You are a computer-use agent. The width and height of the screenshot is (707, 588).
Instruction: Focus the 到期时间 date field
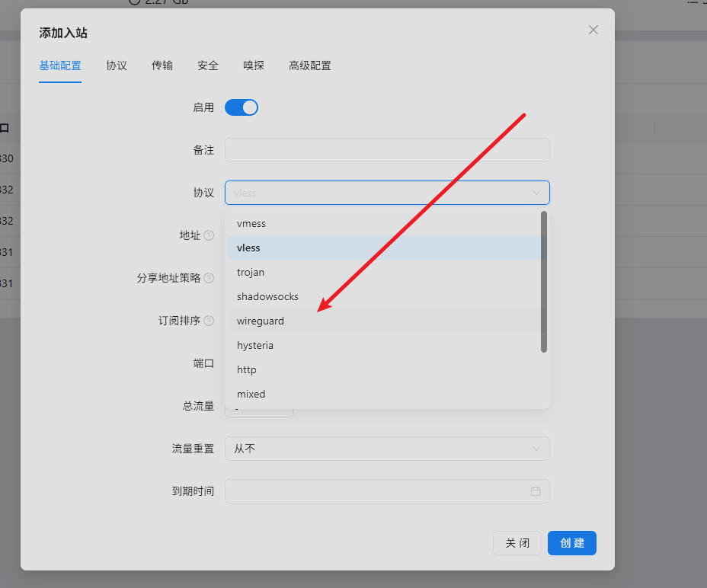(x=387, y=491)
